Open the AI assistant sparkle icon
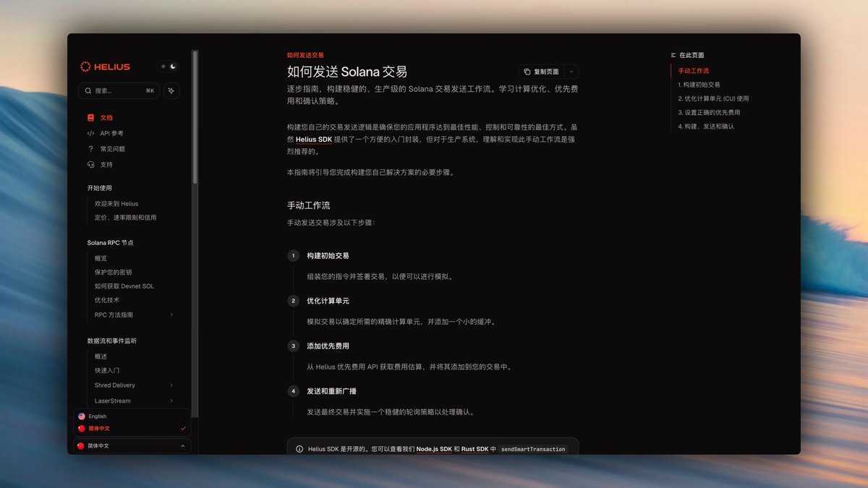This screenshot has height=488, width=868. (171, 91)
